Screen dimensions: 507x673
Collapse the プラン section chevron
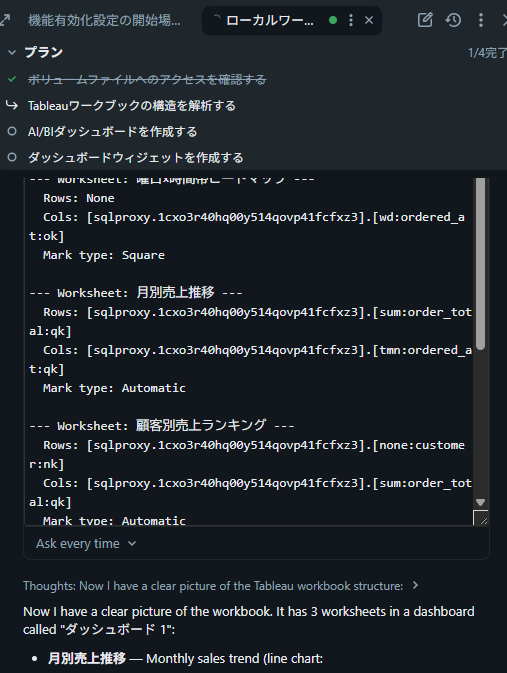tap(12, 52)
